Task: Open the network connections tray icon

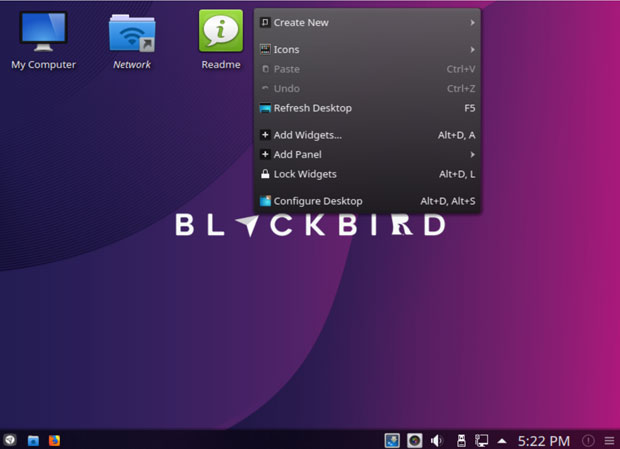Action: pyautogui.click(x=482, y=440)
